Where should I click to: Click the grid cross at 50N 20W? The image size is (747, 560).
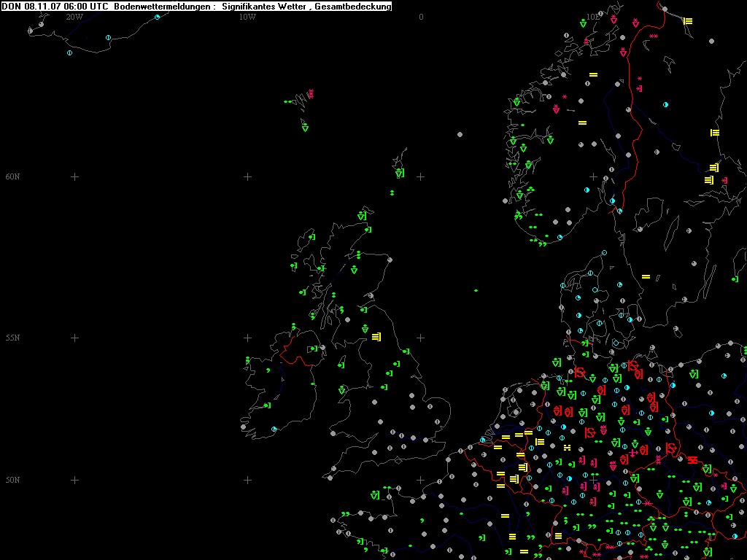tap(74, 480)
